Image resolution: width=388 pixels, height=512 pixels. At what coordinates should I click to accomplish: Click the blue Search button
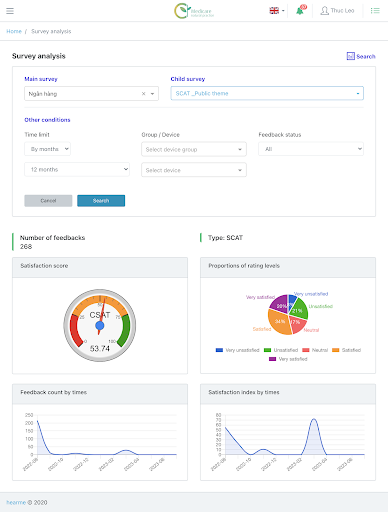tap(101, 201)
